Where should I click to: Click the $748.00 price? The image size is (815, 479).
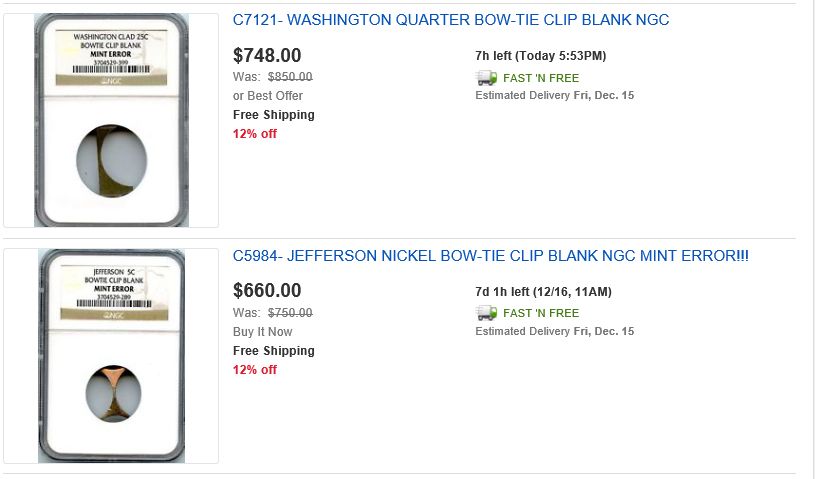click(x=267, y=55)
